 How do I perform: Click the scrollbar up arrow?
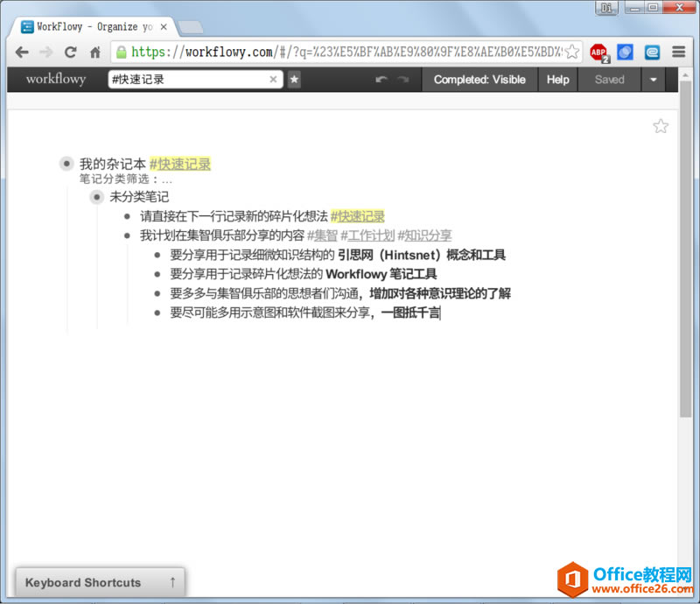(x=686, y=75)
